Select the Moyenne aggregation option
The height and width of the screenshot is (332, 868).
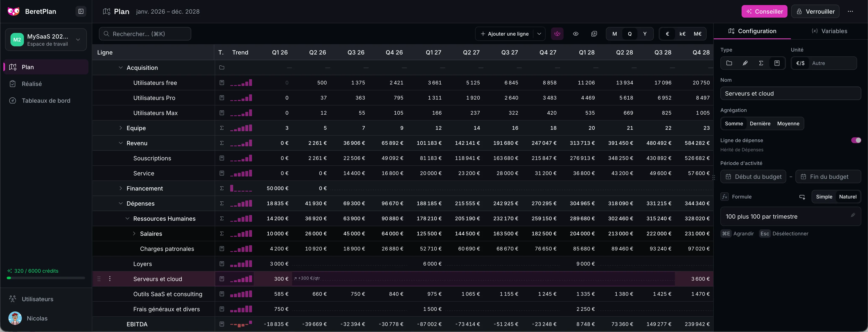pos(788,124)
